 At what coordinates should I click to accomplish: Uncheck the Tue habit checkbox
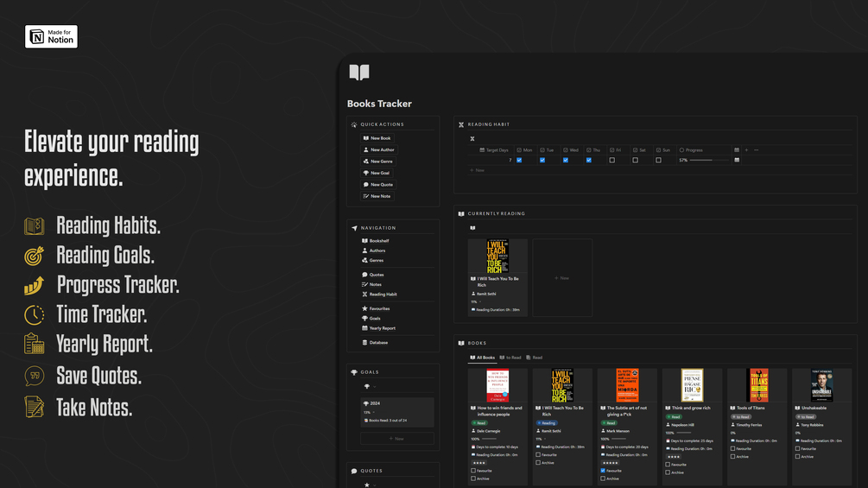(x=542, y=160)
